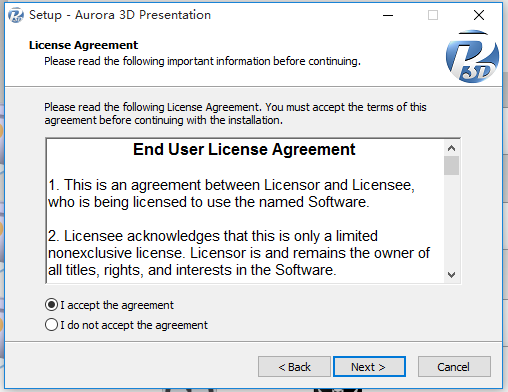Viewport: 508px width, 392px height.
Task: Click the bold "License Agreement" page heading
Action: (x=83, y=45)
